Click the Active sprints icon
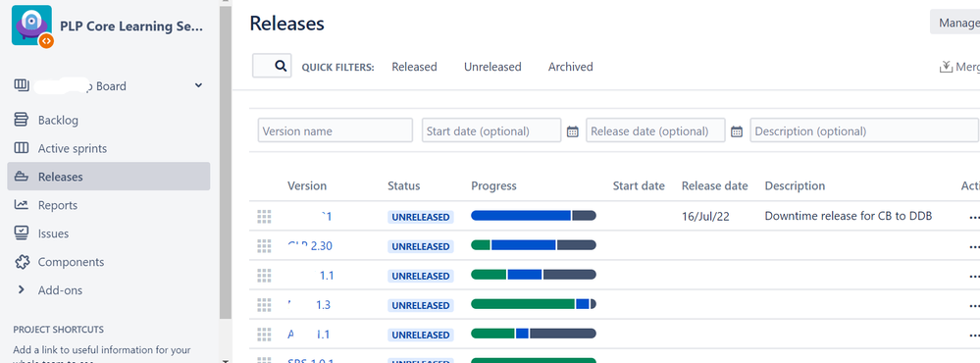Viewport: 980px width, 363px height. click(x=22, y=148)
